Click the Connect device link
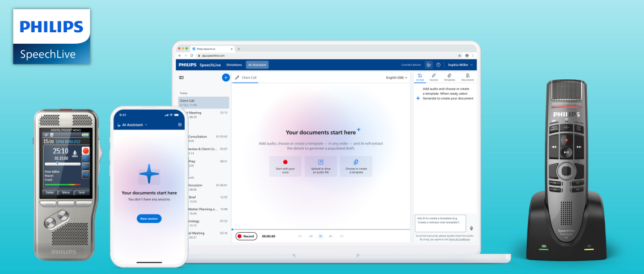The height and width of the screenshot is (274, 644). (x=411, y=64)
